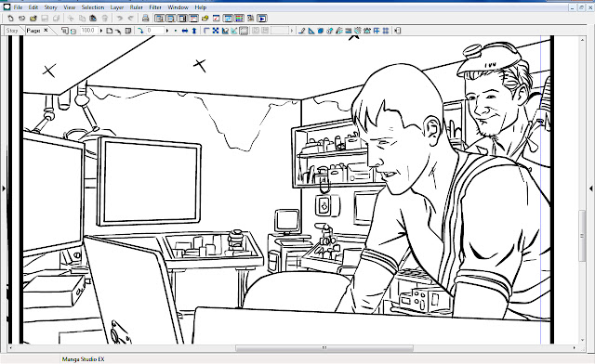Switch to the Story tab
Image resolution: width=595 pixels, height=364 pixels.
pyautogui.click(x=12, y=31)
